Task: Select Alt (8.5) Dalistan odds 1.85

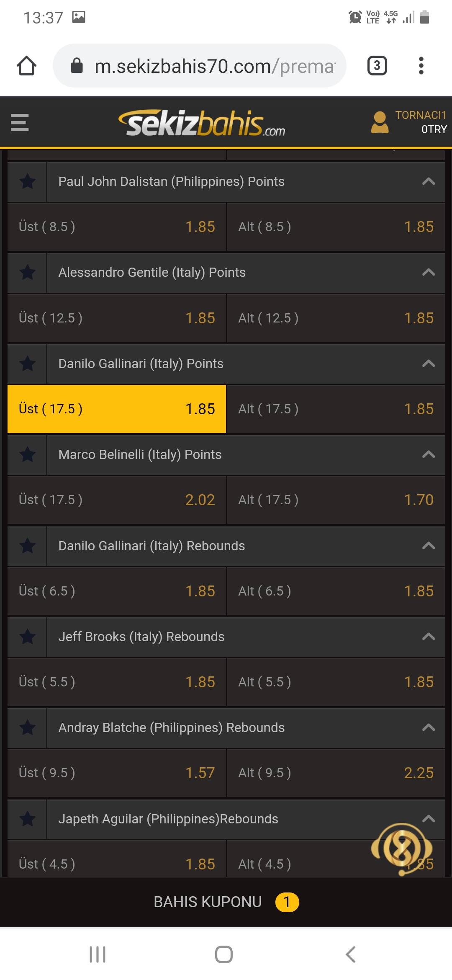Action: (x=336, y=227)
